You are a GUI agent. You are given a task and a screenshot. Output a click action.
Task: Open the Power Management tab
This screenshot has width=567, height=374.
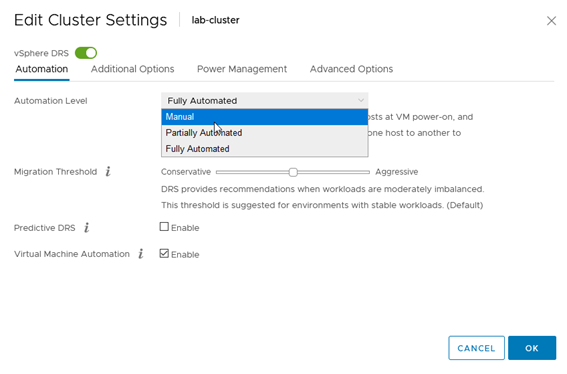[242, 69]
